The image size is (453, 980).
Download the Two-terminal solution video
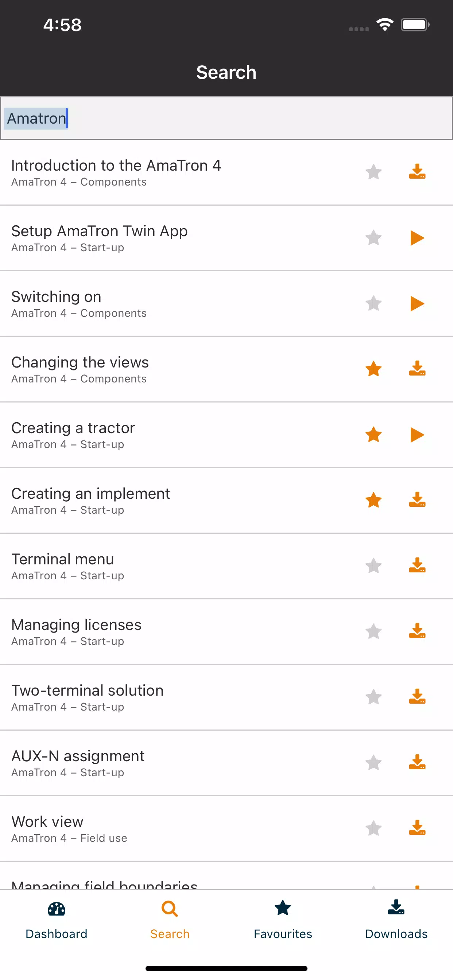(417, 697)
